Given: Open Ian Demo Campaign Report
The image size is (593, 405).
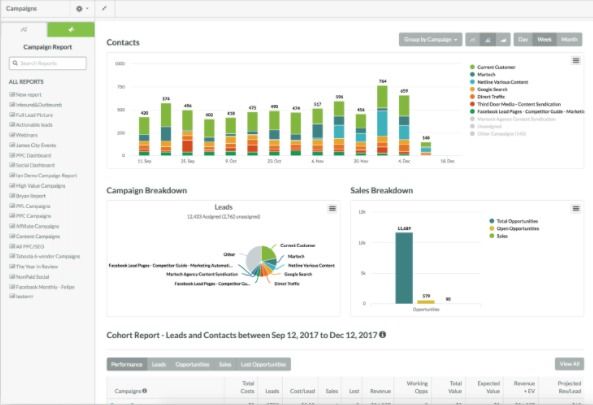Looking at the screenshot, I should click(x=43, y=175).
